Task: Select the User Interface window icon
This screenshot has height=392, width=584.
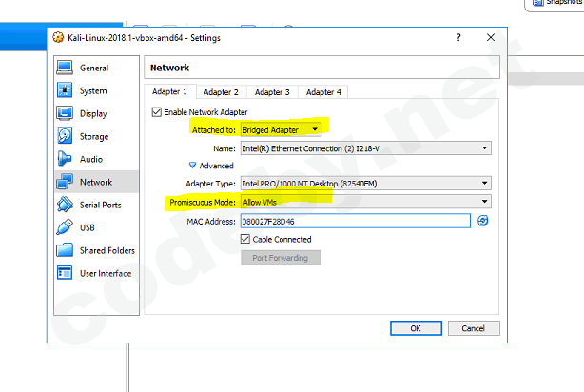Action: (65, 273)
